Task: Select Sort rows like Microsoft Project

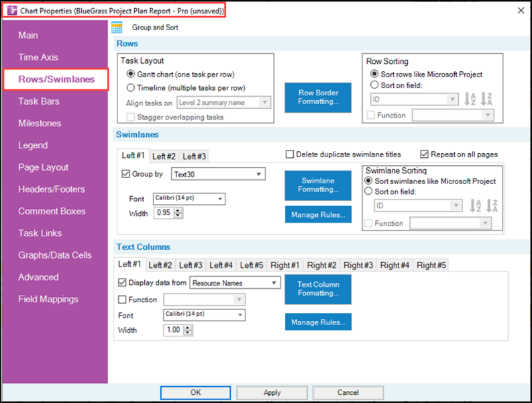Action: (x=374, y=74)
